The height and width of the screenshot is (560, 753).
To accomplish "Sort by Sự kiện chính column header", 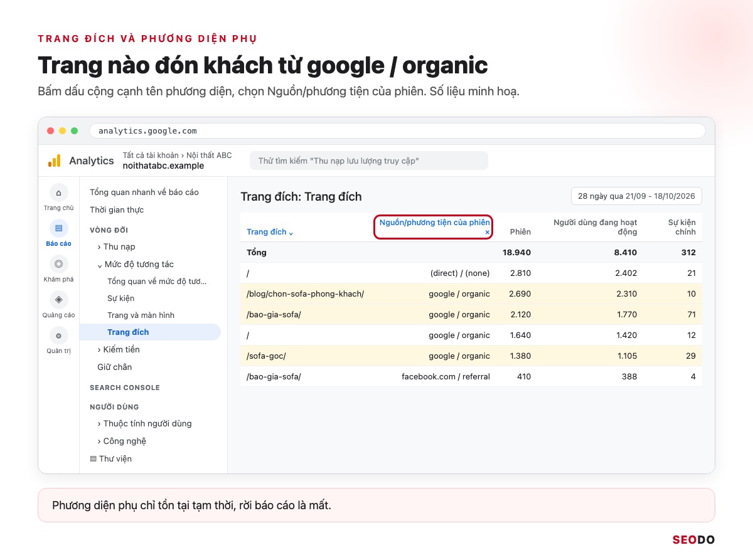I will (682, 227).
